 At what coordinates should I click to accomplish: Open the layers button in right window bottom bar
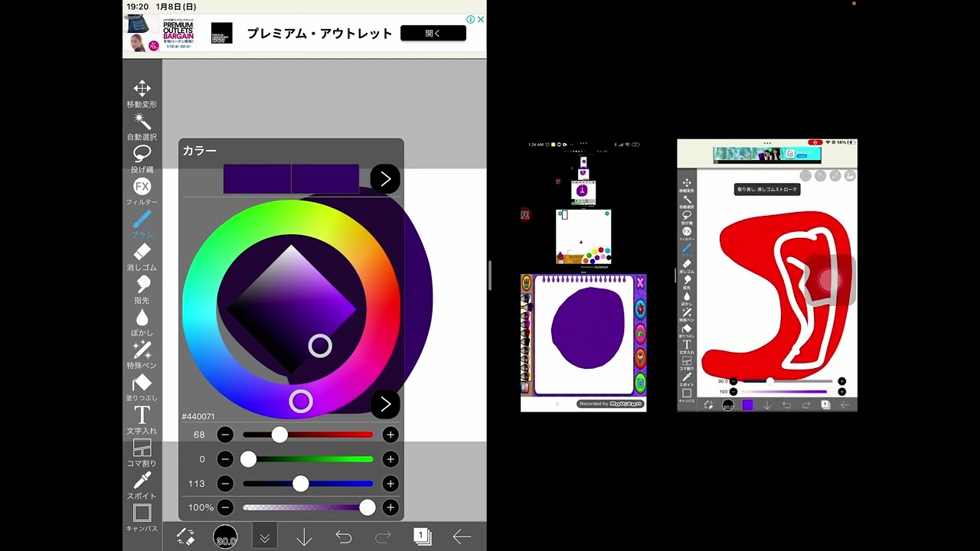(x=825, y=405)
